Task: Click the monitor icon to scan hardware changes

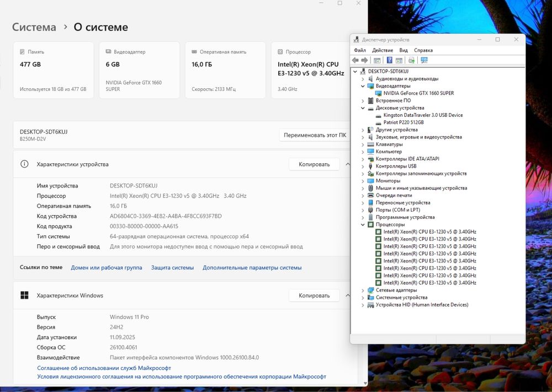Action: point(424,60)
